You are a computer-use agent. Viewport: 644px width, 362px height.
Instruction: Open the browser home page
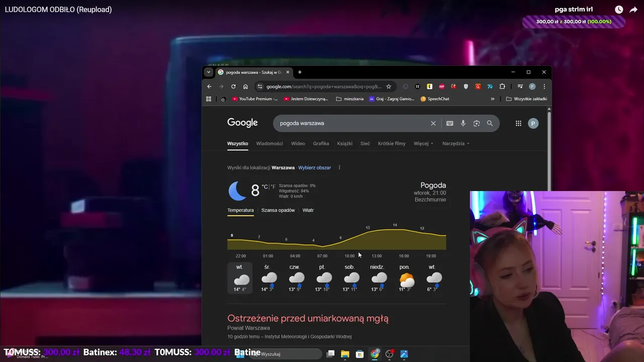[246, 86]
